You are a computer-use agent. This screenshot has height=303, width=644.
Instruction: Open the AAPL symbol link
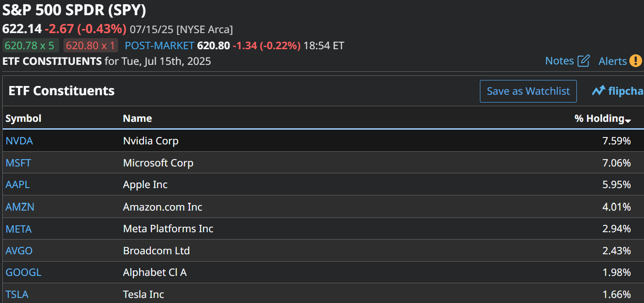click(x=18, y=185)
